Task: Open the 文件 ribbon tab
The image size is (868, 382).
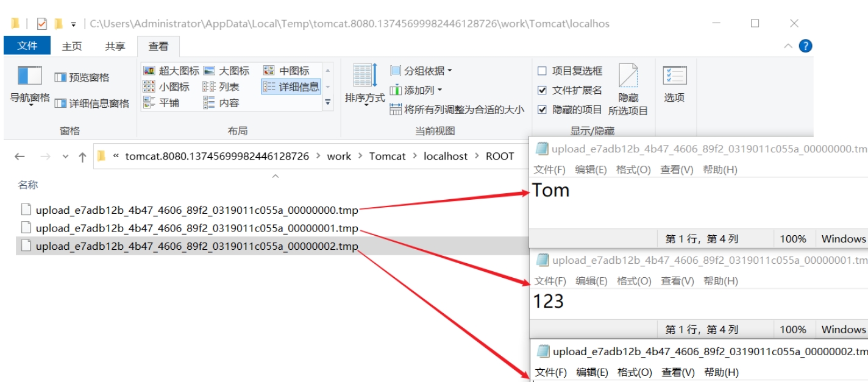Action: pyautogui.click(x=27, y=46)
